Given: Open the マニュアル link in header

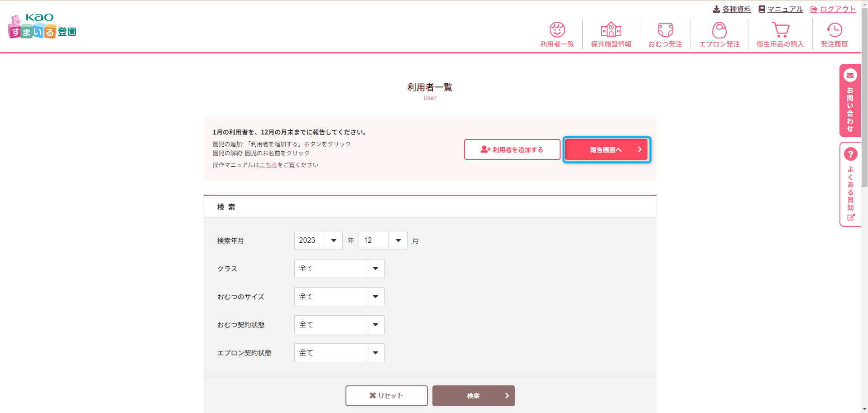Looking at the screenshot, I should 781,9.
